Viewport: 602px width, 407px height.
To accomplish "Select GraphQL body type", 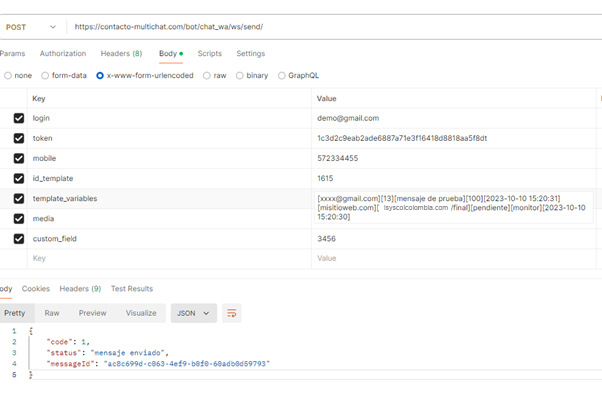I will (x=282, y=76).
